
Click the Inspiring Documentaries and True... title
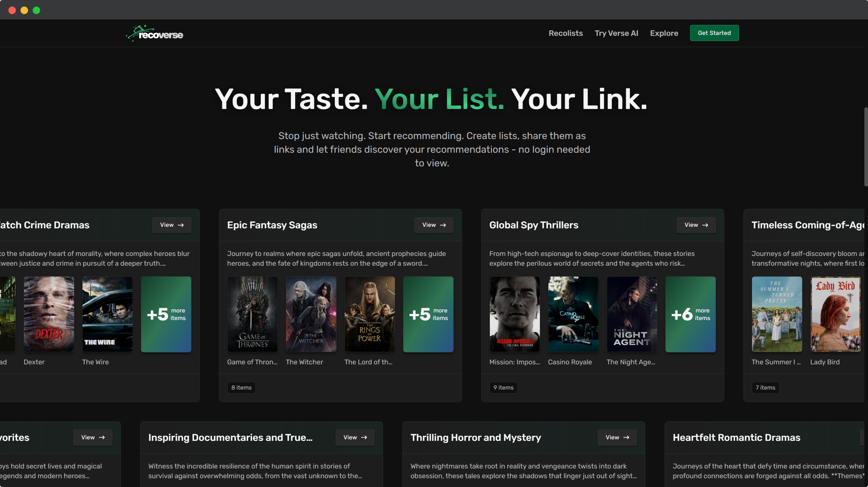coord(230,437)
